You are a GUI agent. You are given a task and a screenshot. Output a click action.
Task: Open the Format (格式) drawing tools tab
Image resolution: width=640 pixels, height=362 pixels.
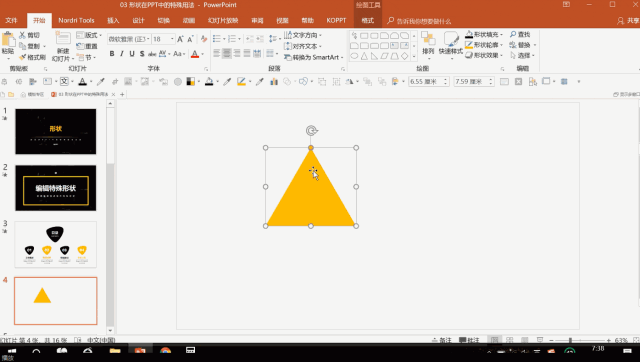(x=367, y=20)
